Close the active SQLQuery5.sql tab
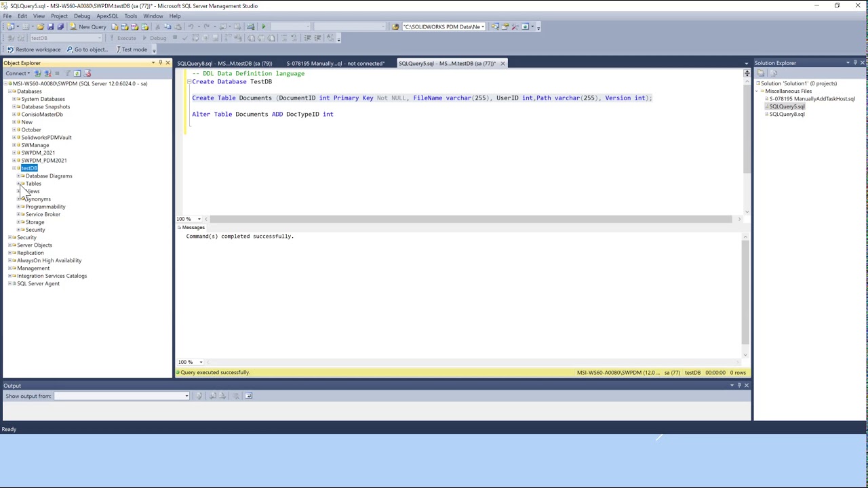The width and height of the screenshot is (868, 488). coord(502,63)
